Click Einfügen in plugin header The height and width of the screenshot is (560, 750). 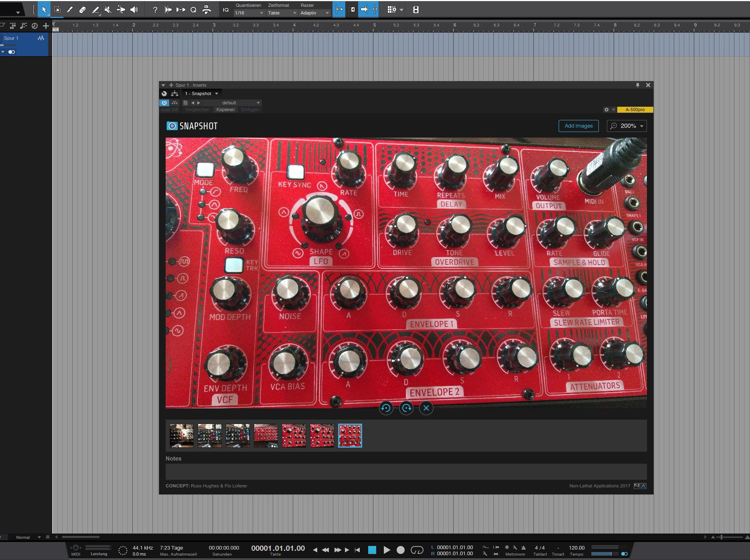[x=250, y=110]
